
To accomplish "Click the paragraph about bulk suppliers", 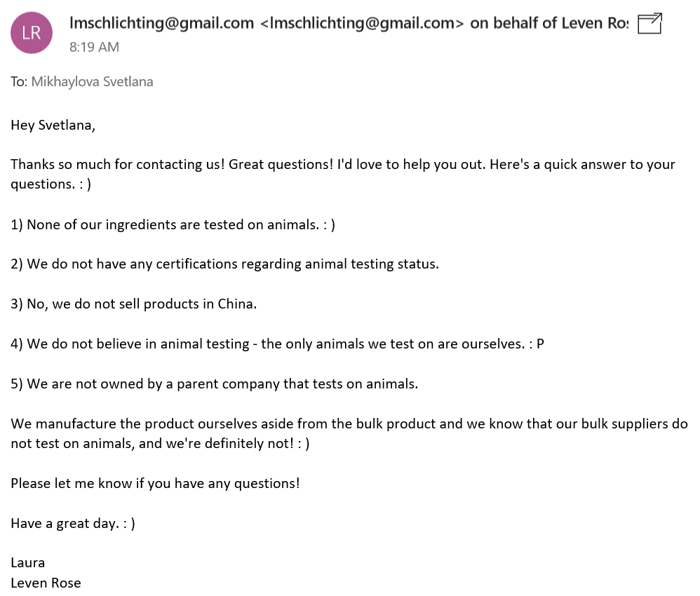I will click(x=349, y=433).
